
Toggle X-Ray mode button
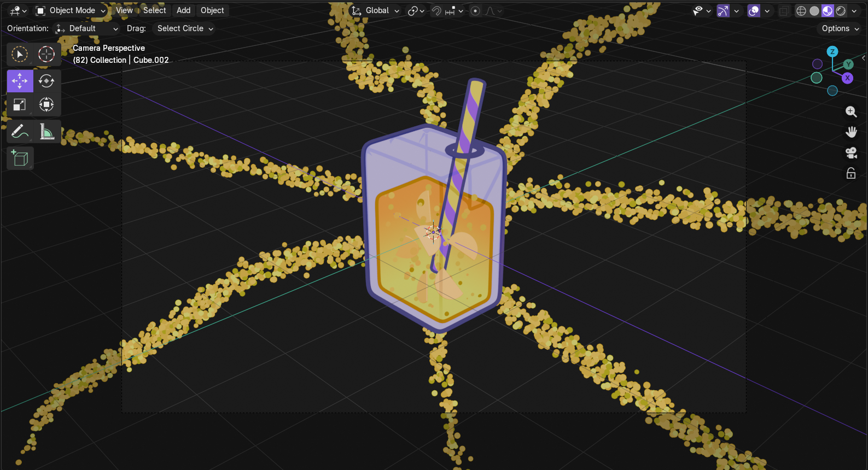point(784,11)
